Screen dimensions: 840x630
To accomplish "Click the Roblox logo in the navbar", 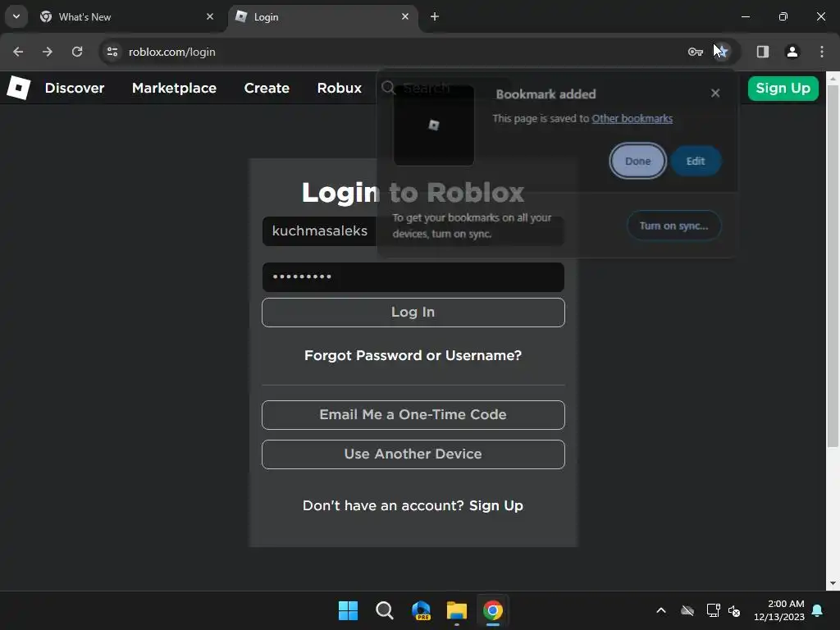I will pyautogui.click(x=19, y=88).
